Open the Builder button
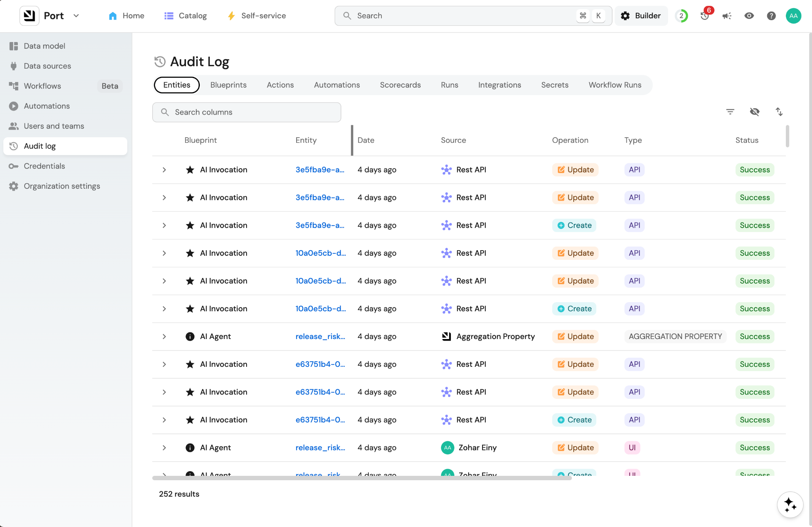The image size is (812, 527). pyautogui.click(x=641, y=16)
